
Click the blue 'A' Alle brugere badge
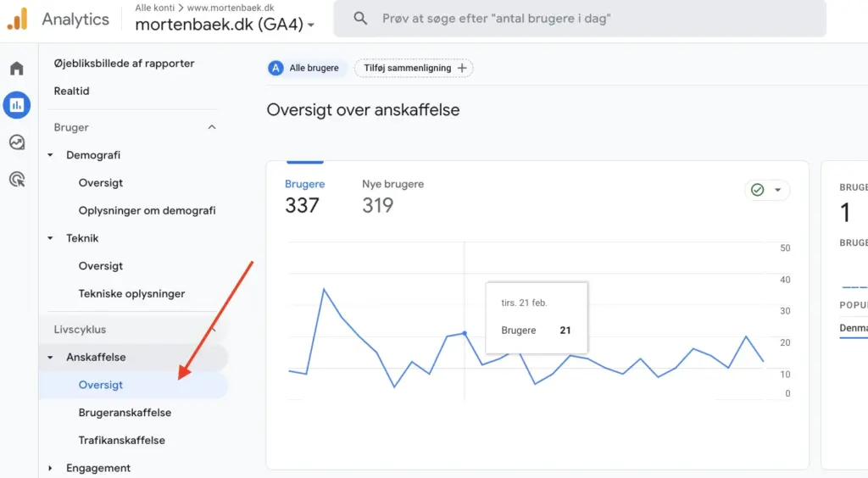(275, 68)
